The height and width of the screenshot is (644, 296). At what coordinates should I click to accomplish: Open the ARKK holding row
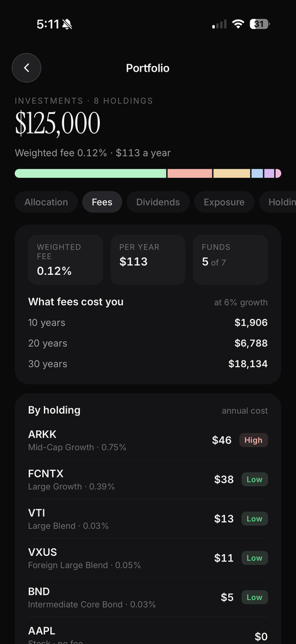point(148,440)
